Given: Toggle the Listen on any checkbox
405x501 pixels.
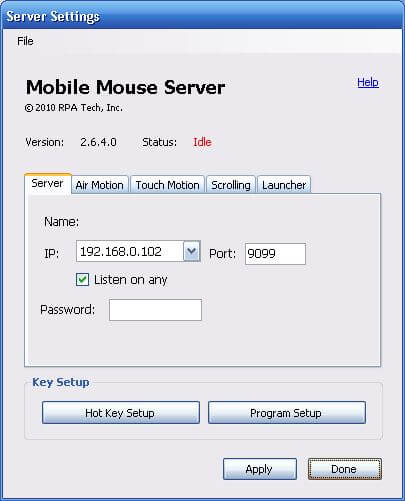Looking at the screenshot, I should coord(82,279).
